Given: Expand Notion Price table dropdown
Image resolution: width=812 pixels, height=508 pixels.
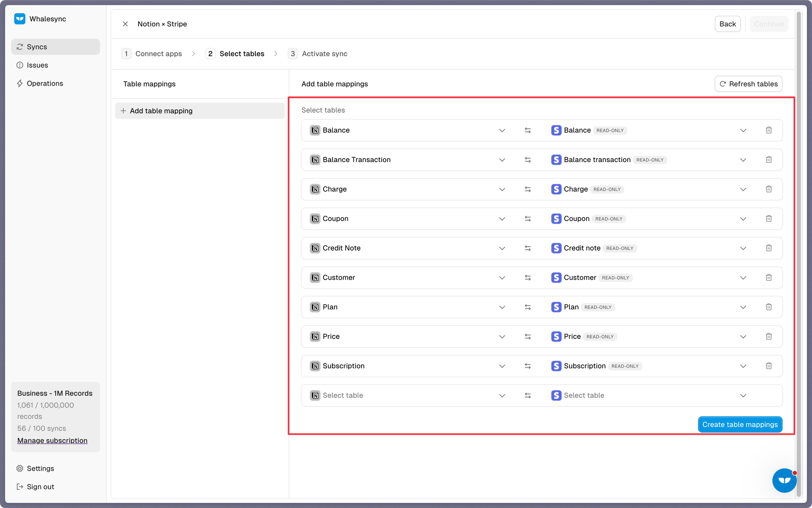Looking at the screenshot, I should [x=407, y=336].
